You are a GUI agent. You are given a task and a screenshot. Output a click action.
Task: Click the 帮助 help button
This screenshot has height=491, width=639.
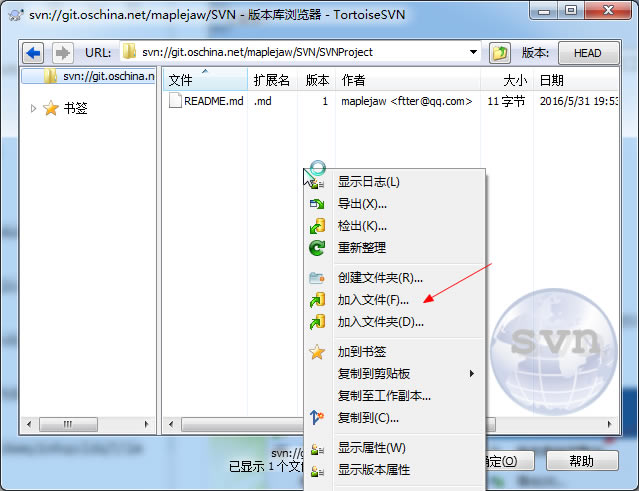582,461
